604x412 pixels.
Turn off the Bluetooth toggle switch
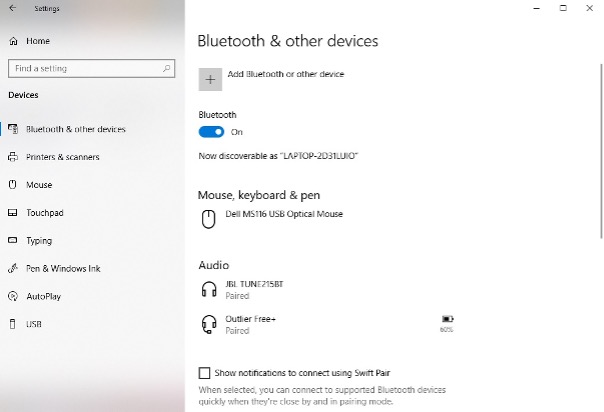211,132
